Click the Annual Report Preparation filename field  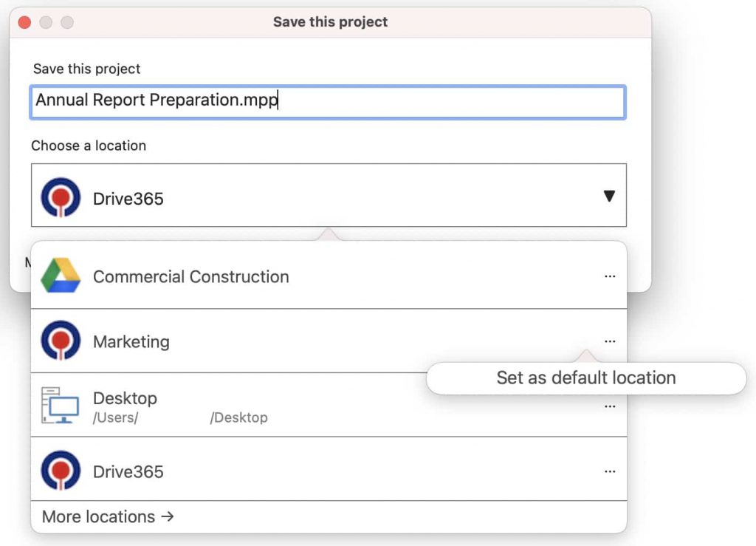pos(328,102)
